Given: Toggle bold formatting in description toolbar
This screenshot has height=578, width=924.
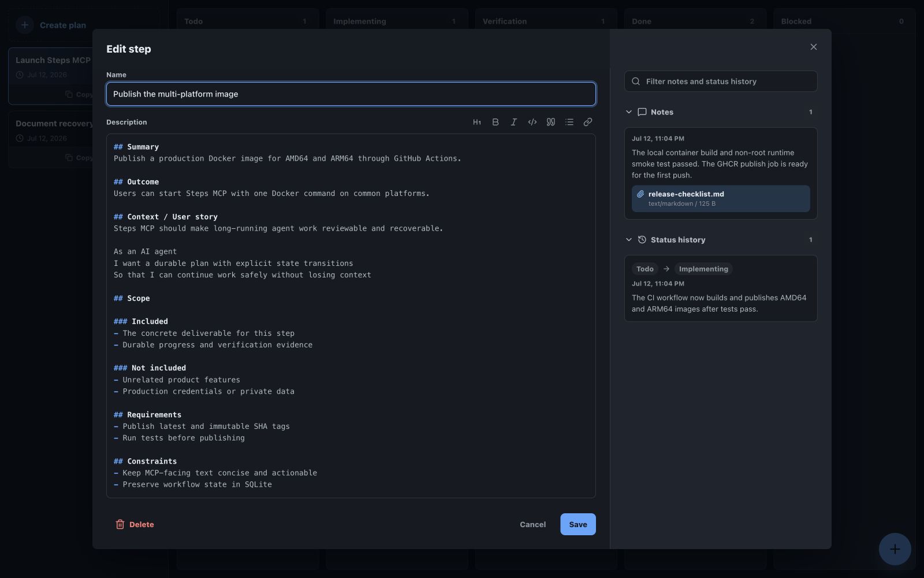Looking at the screenshot, I should [495, 122].
